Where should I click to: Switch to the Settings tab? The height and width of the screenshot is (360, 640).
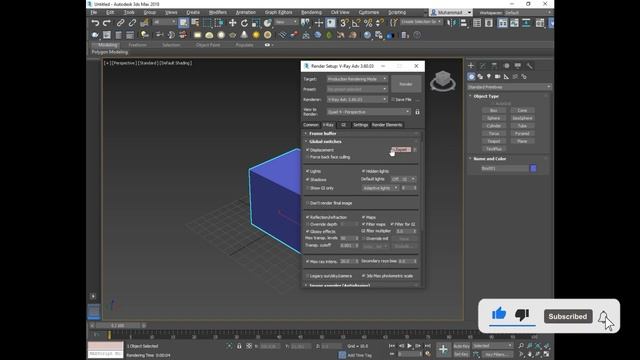[360, 125]
